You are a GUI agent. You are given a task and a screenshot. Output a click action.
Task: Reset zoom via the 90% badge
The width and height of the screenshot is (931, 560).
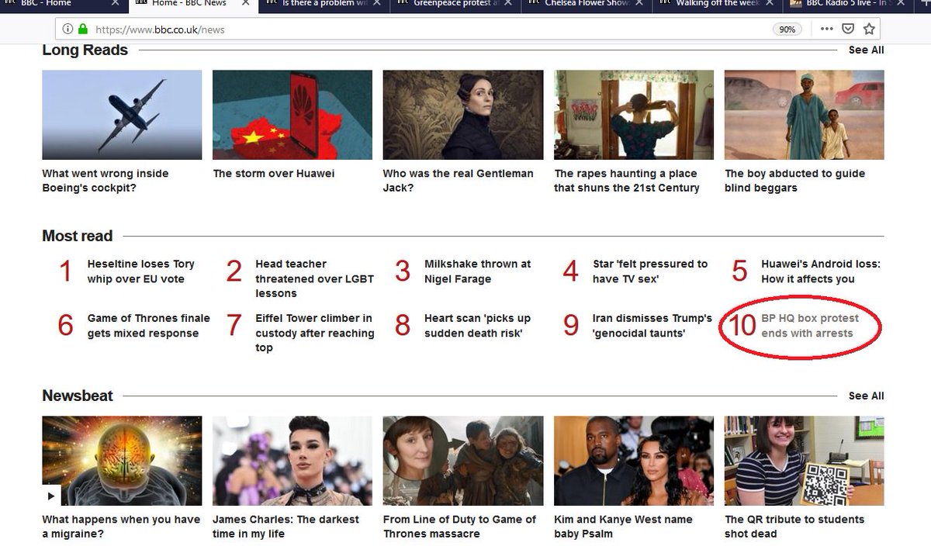(x=787, y=29)
